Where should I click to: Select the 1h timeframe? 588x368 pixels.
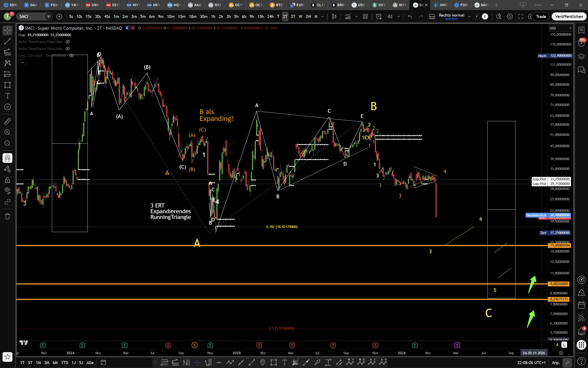[213, 16]
